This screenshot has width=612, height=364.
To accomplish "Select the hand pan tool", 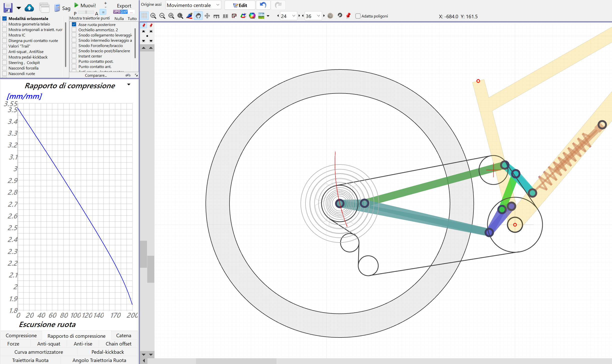I will click(x=198, y=16).
